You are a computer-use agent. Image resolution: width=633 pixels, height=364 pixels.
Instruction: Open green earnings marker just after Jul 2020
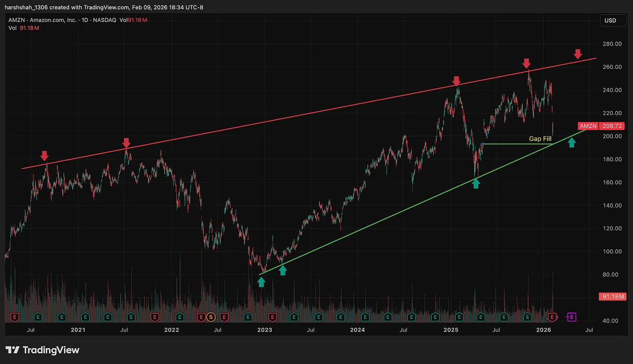click(38, 317)
